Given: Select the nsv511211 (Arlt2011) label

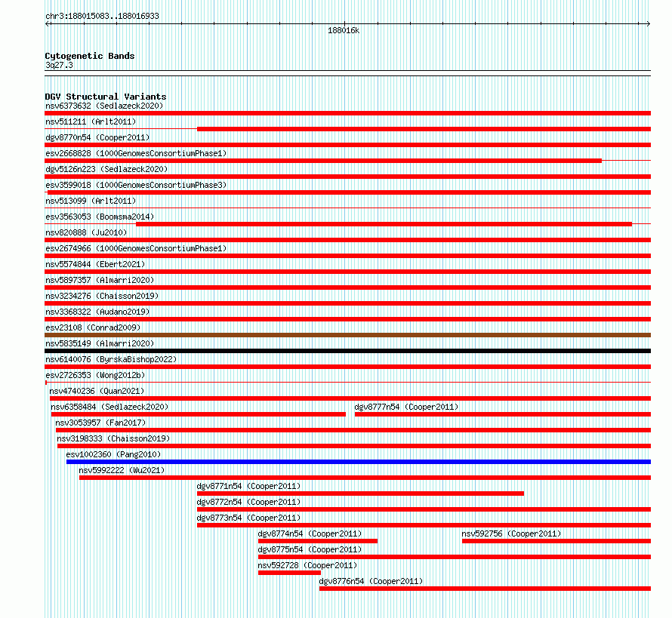Looking at the screenshot, I should [x=91, y=121].
